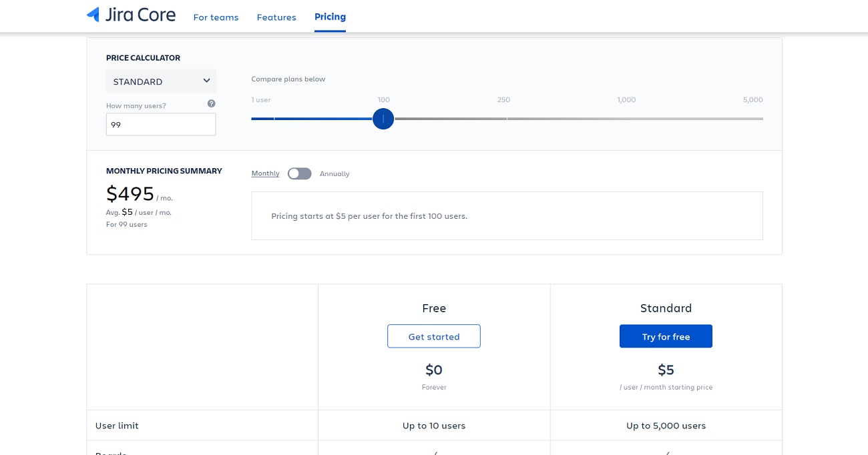Click the pricing starts at $5 note
Viewport: 868px width, 455px height.
[x=369, y=216]
